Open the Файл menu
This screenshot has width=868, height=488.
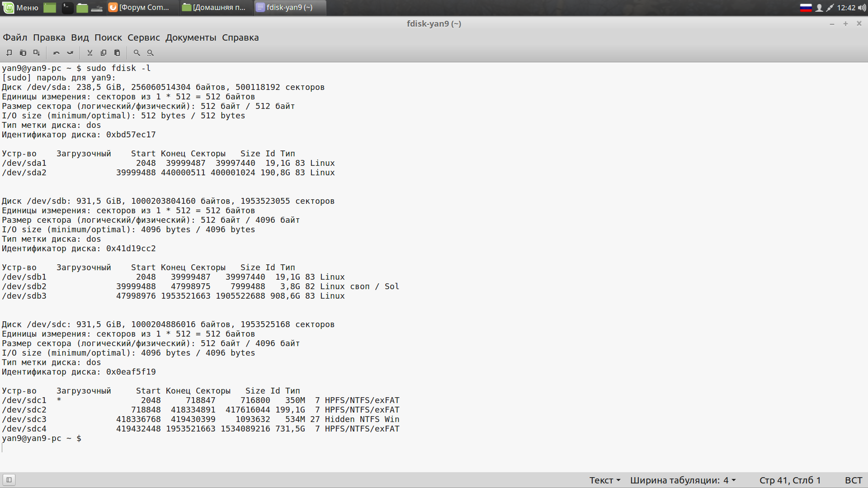coord(15,38)
